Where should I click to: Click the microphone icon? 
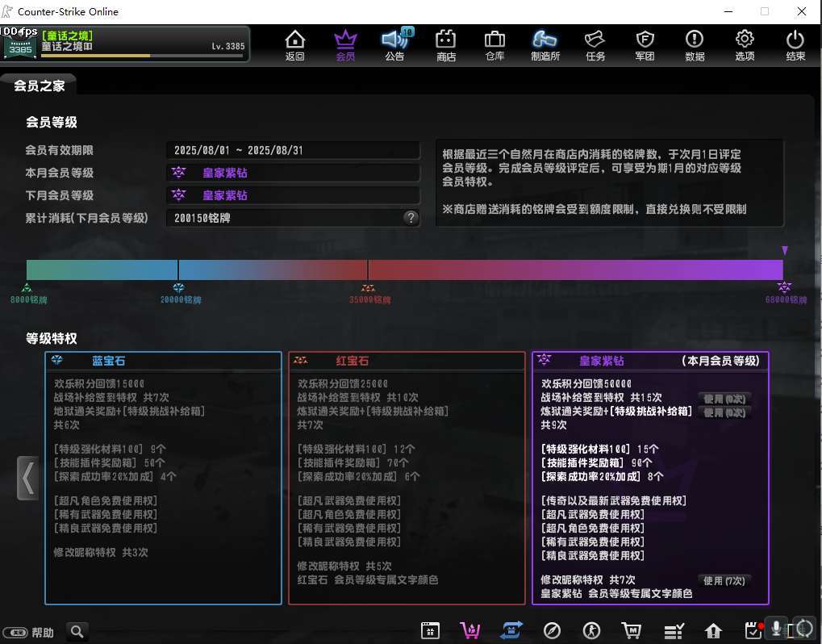(x=776, y=628)
